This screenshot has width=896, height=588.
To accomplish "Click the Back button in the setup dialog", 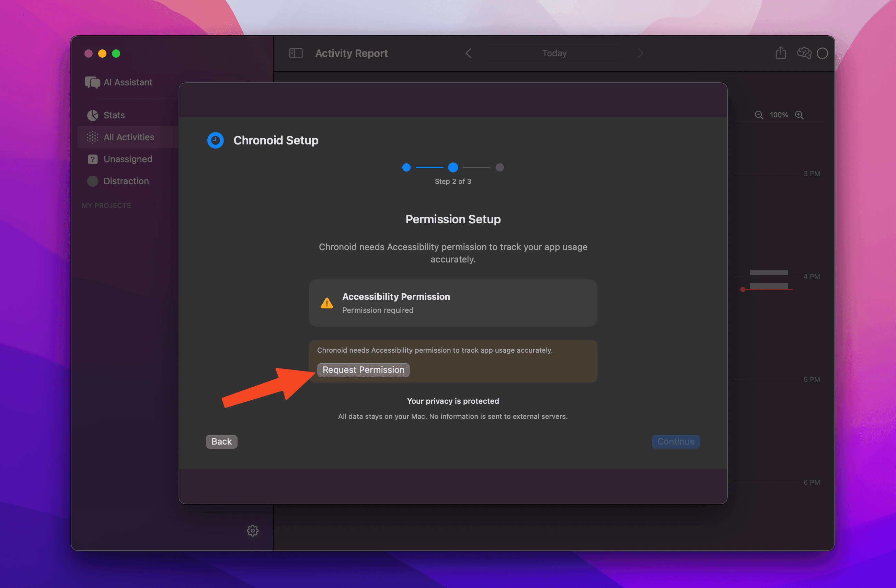I will coord(221,441).
